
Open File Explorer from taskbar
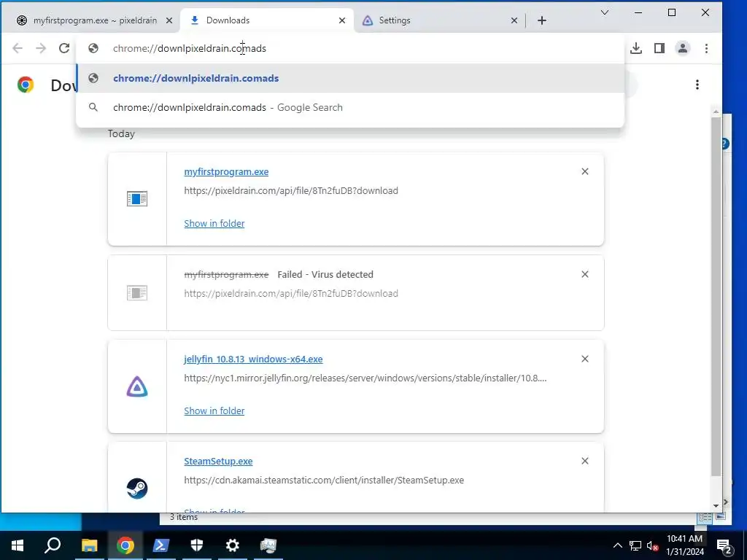(89, 545)
